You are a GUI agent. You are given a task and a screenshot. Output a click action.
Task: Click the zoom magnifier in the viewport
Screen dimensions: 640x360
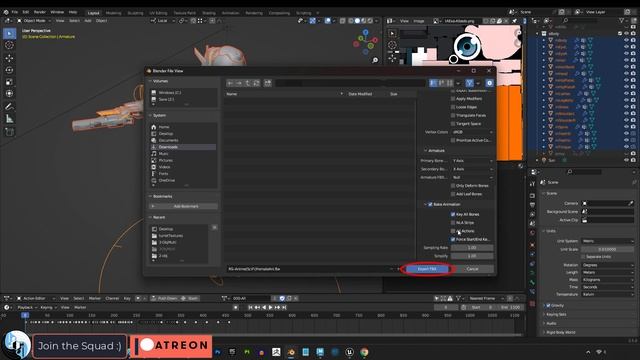pyautogui.click(x=375, y=60)
